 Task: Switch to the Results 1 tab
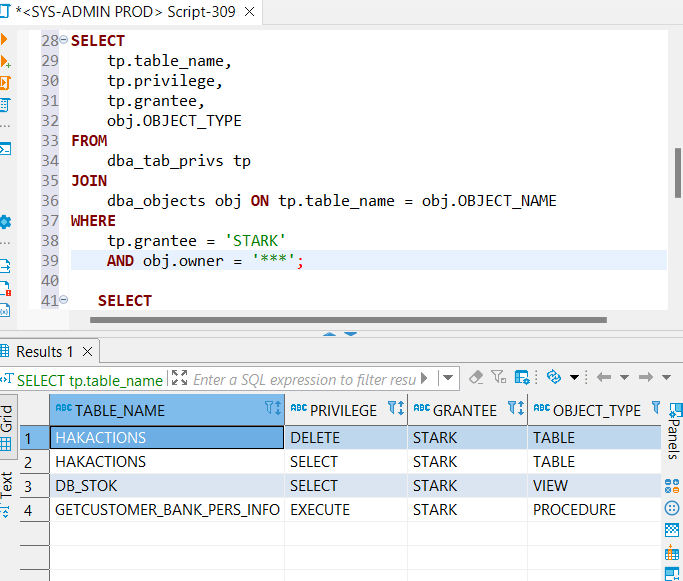[x=44, y=351]
